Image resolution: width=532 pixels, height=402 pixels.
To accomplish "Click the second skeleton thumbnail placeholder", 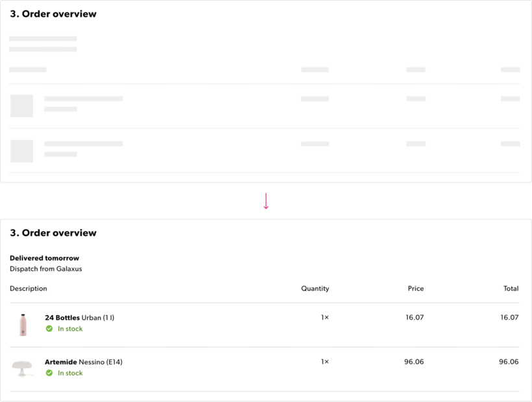I will pos(21,151).
